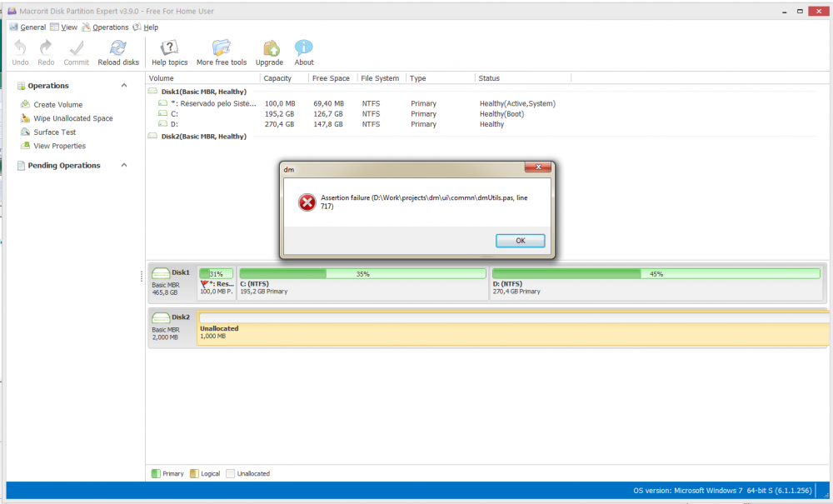The width and height of the screenshot is (833, 504).
Task: Click the Upgrade toolbar icon
Action: [270, 48]
